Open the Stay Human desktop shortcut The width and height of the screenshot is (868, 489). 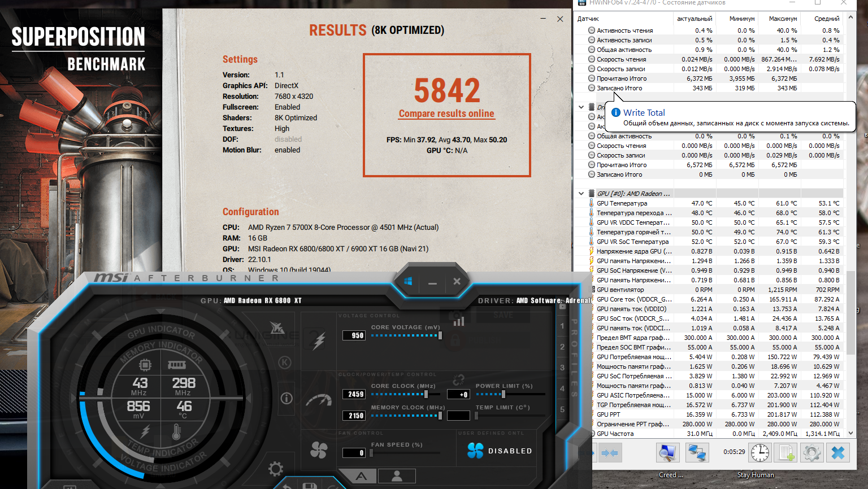pos(756,475)
